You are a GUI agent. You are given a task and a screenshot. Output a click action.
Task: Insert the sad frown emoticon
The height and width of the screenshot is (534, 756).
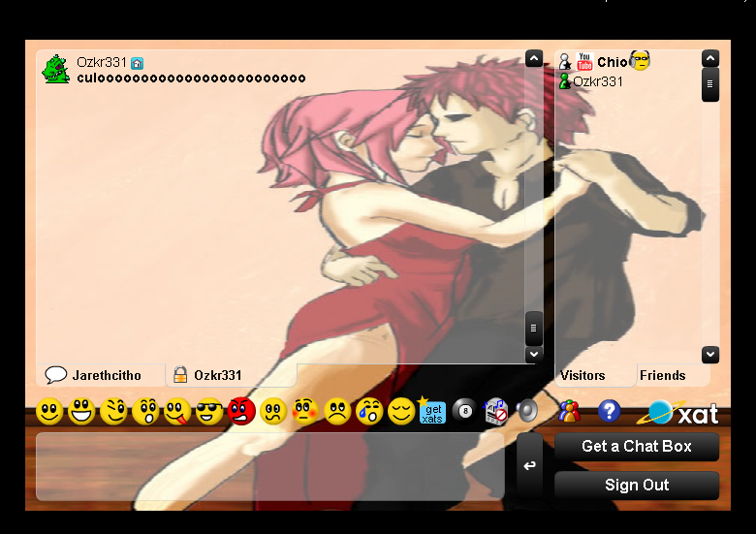(x=337, y=412)
